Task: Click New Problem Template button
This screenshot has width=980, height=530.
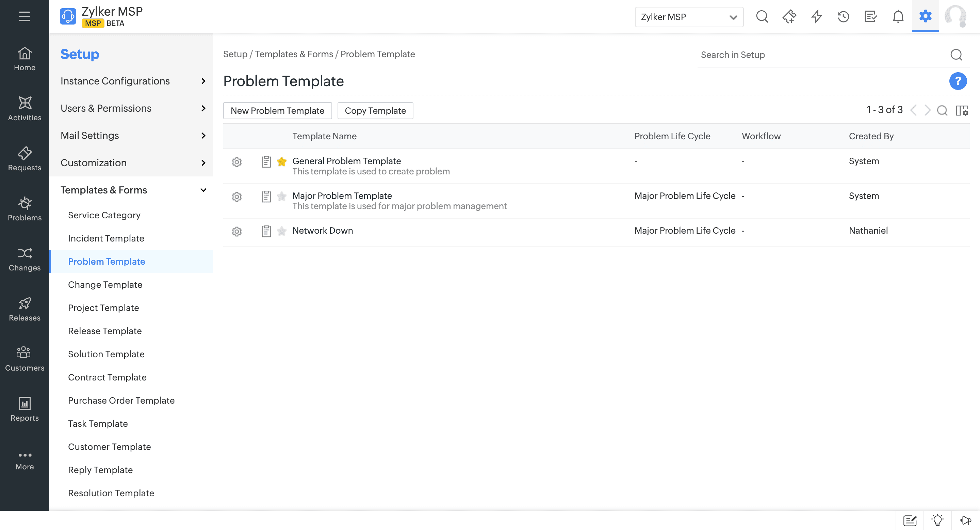Action: tap(277, 110)
